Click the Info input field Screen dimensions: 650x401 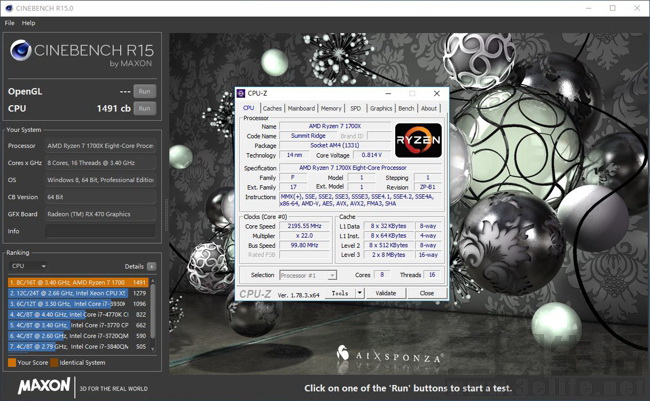click(100, 231)
